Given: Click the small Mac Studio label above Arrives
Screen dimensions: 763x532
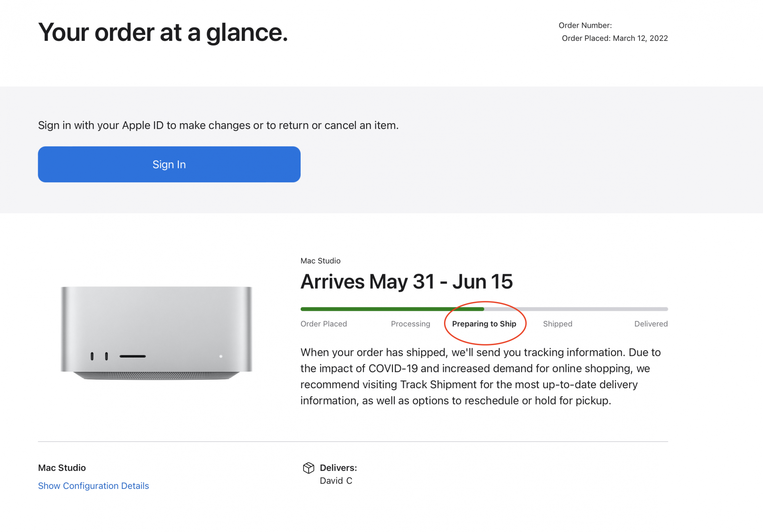Looking at the screenshot, I should (x=320, y=261).
